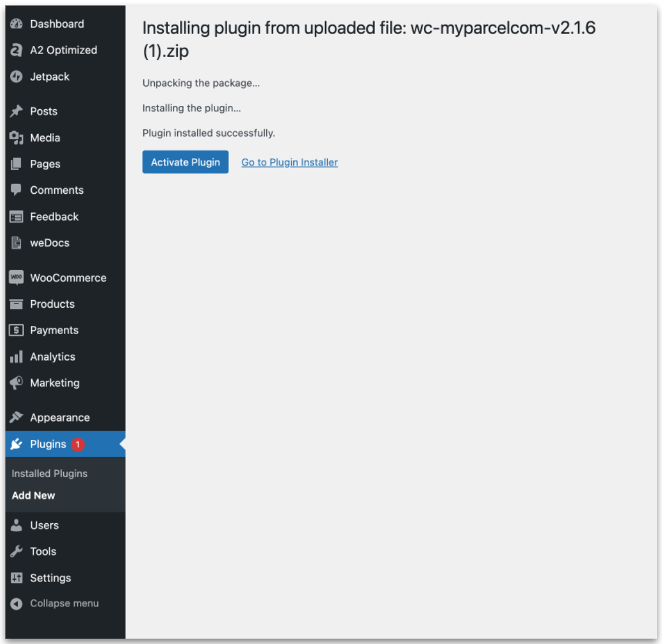
Task: Select the Plugins plug icon
Action: coord(16,444)
